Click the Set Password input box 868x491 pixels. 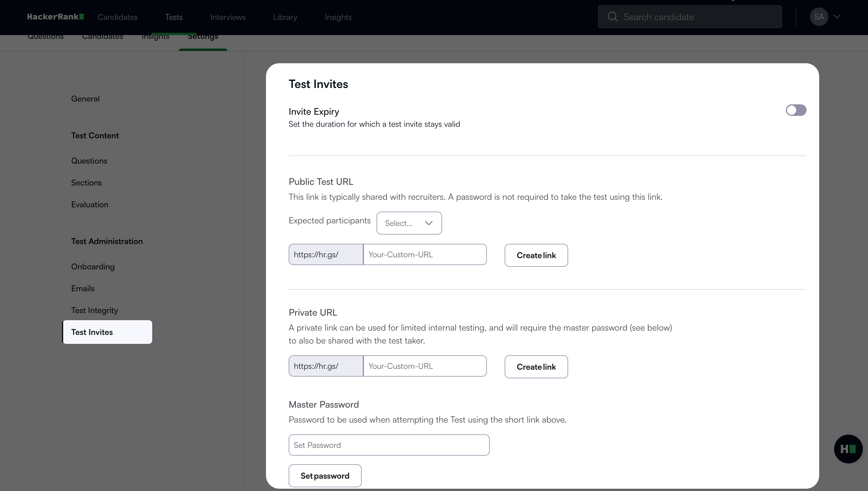389,445
